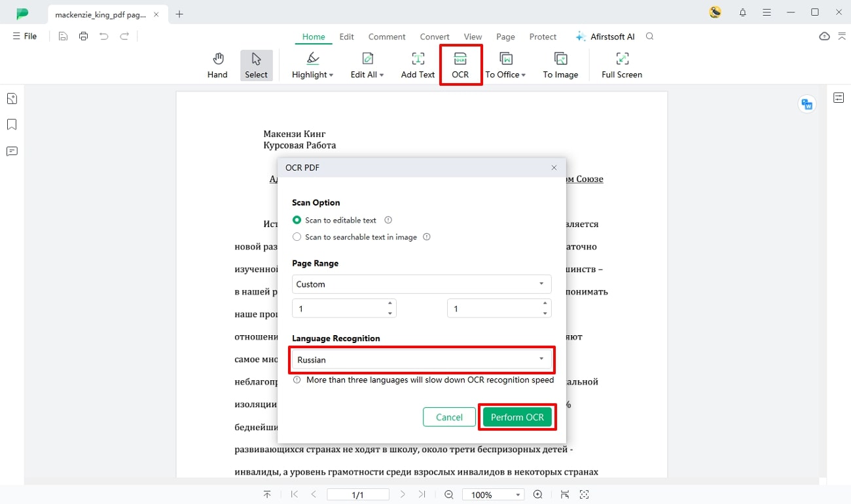Go to the previous page
The width and height of the screenshot is (851, 504).
point(314,495)
